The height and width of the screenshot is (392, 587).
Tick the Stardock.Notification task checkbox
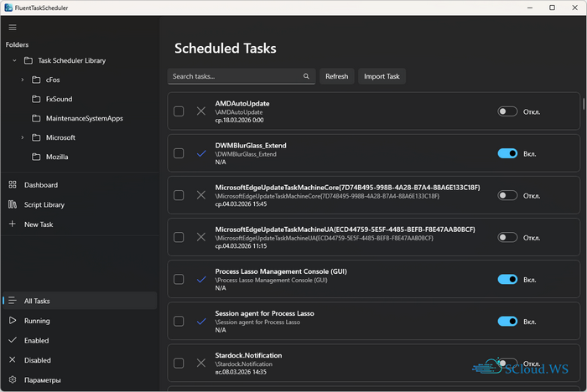coord(179,364)
